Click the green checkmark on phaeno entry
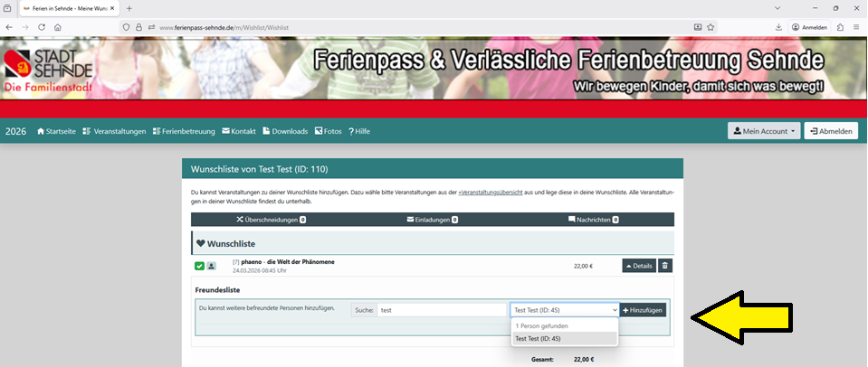 pyautogui.click(x=199, y=266)
